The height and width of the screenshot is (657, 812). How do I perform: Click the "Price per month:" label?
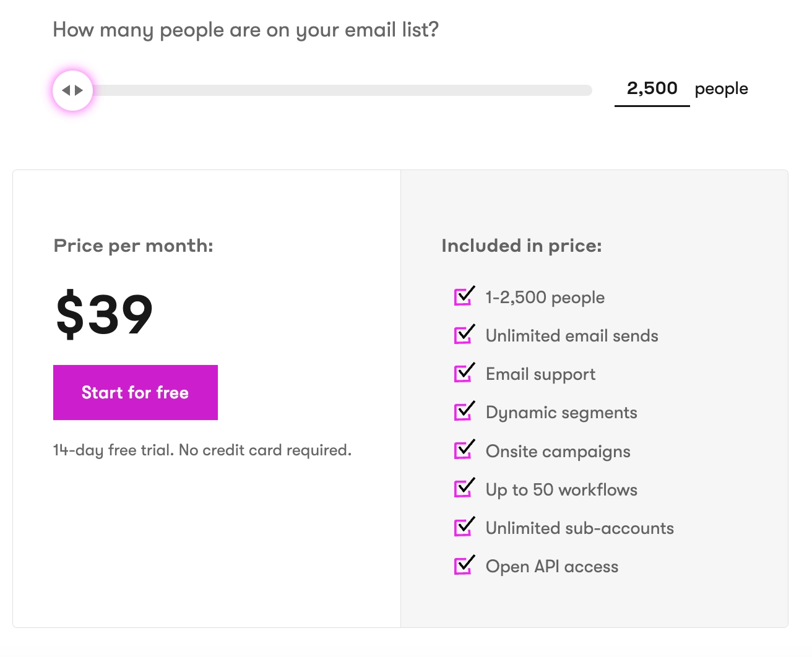click(134, 246)
